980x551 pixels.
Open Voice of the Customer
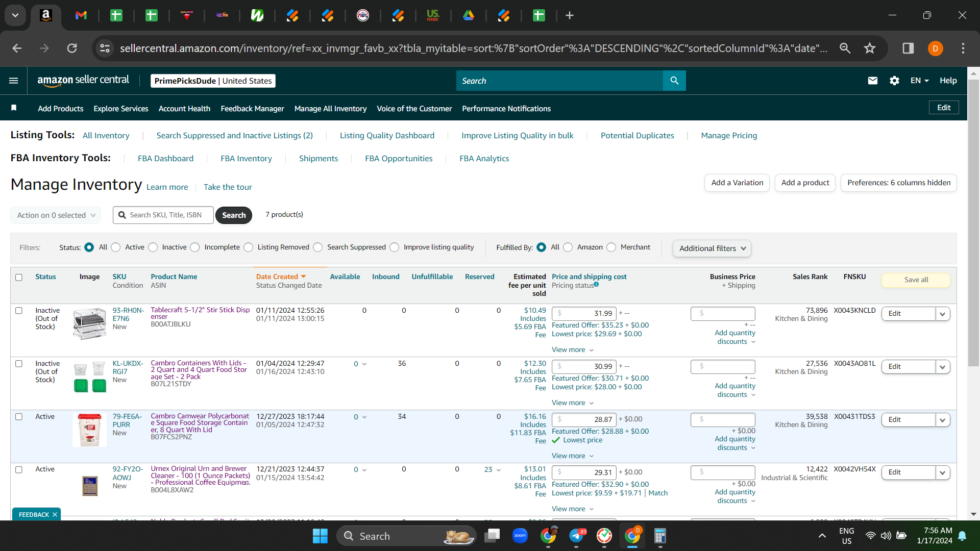point(414,109)
